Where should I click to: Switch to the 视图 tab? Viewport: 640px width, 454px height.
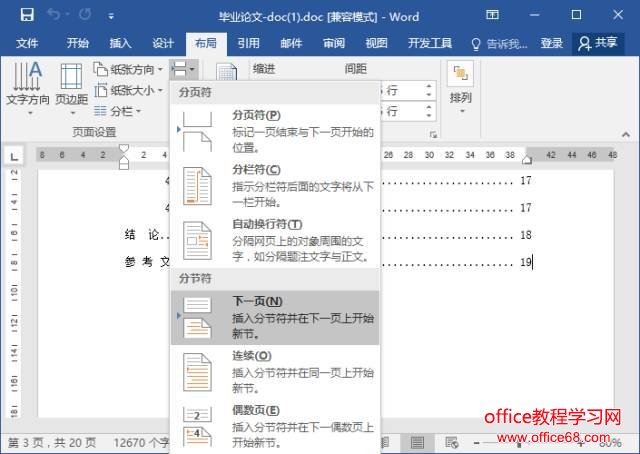[x=376, y=43]
